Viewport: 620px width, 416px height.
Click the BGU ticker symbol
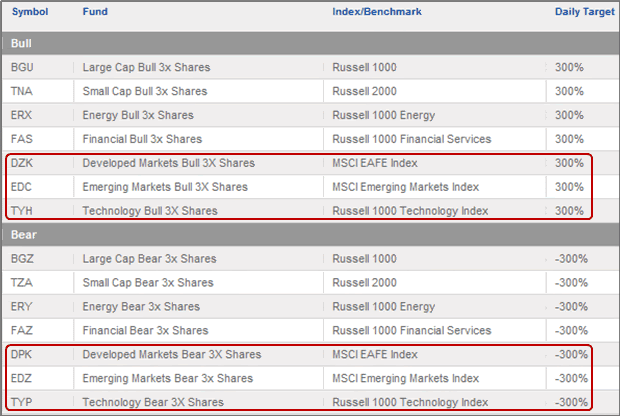(22, 67)
